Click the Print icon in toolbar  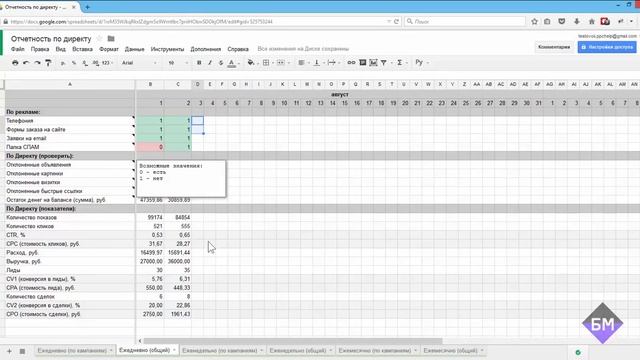tap(15, 63)
